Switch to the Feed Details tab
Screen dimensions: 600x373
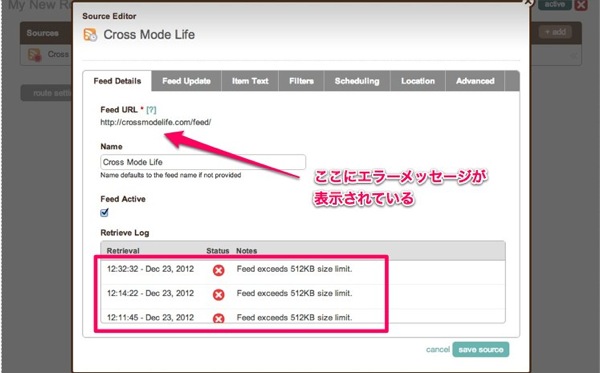click(117, 81)
